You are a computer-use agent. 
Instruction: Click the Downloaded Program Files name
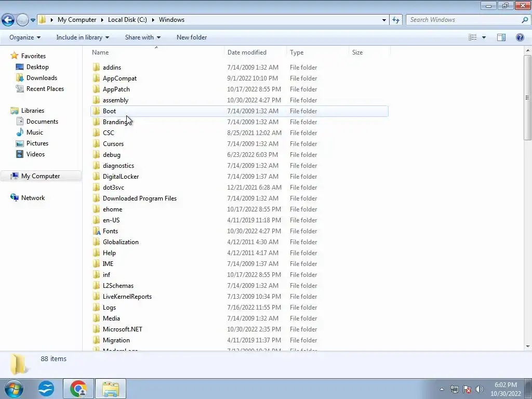(140, 198)
